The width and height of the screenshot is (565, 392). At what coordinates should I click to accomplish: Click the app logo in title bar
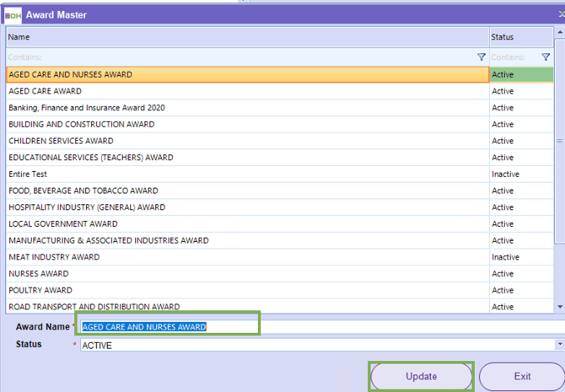(x=13, y=14)
